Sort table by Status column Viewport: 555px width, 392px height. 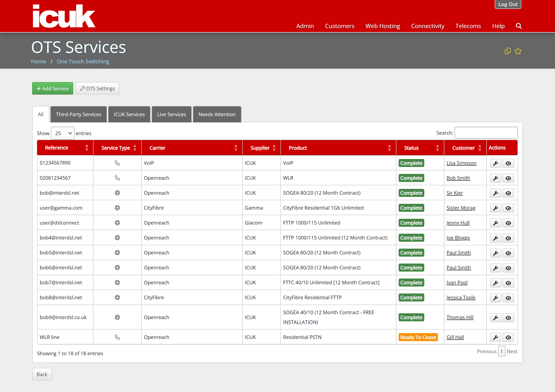(420, 148)
